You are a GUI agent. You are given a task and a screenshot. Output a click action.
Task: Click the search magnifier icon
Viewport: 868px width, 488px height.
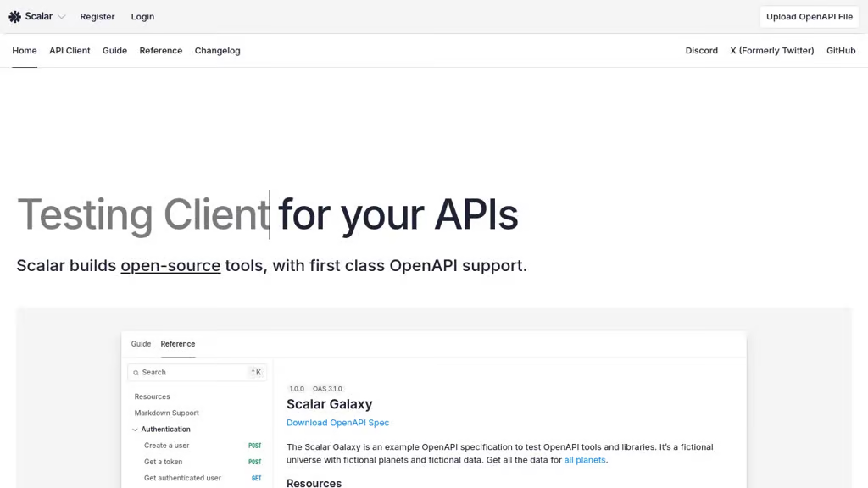click(136, 373)
